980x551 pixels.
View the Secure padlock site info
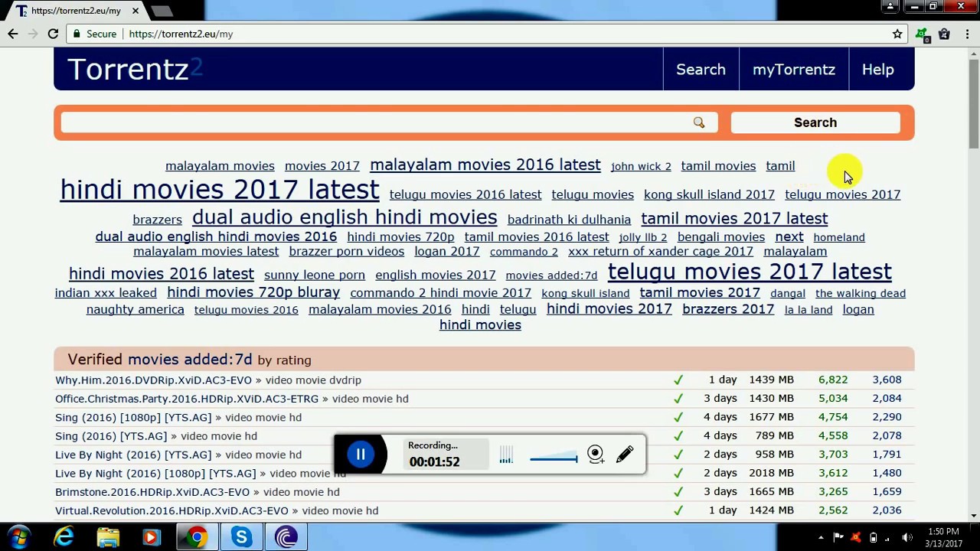pyautogui.click(x=94, y=34)
